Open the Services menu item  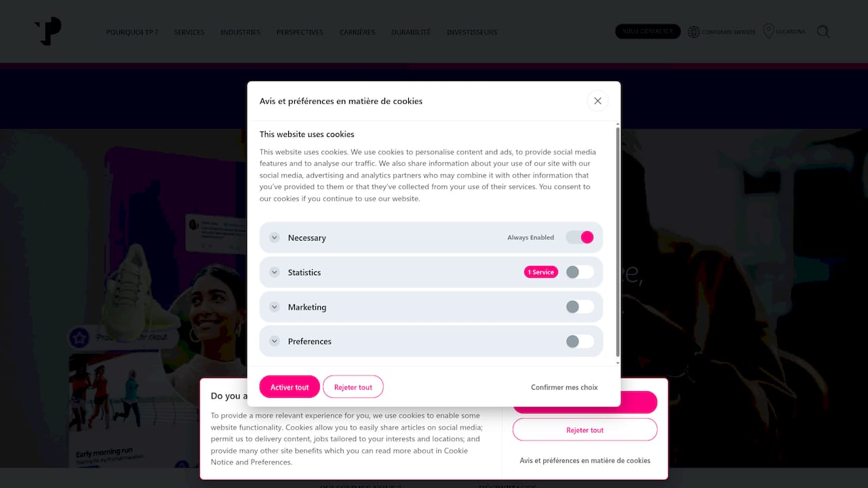point(189,33)
